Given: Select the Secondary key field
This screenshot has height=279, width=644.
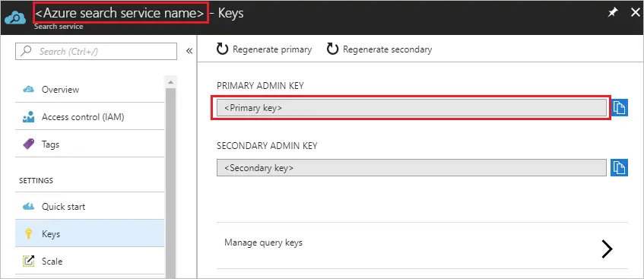Looking at the screenshot, I should (411, 168).
